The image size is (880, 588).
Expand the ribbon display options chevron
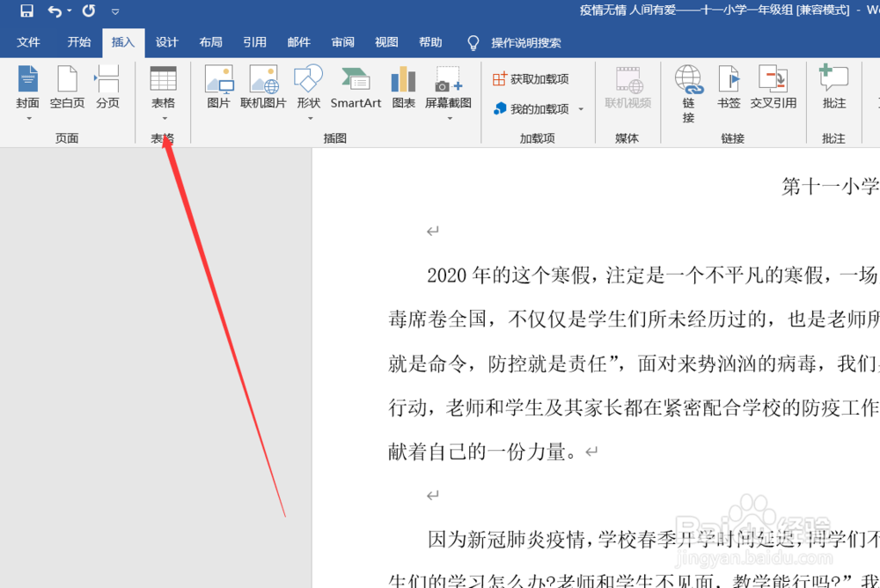click(115, 11)
